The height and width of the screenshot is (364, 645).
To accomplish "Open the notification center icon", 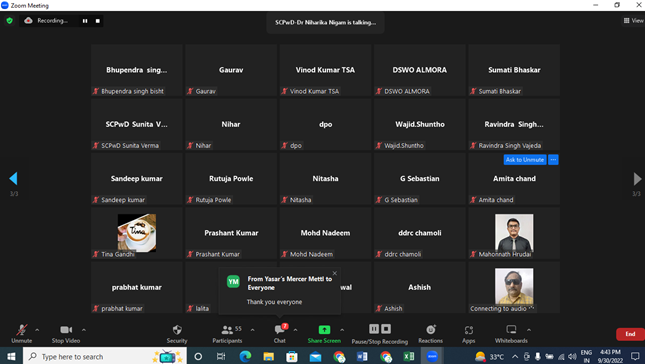I will coord(635,357).
